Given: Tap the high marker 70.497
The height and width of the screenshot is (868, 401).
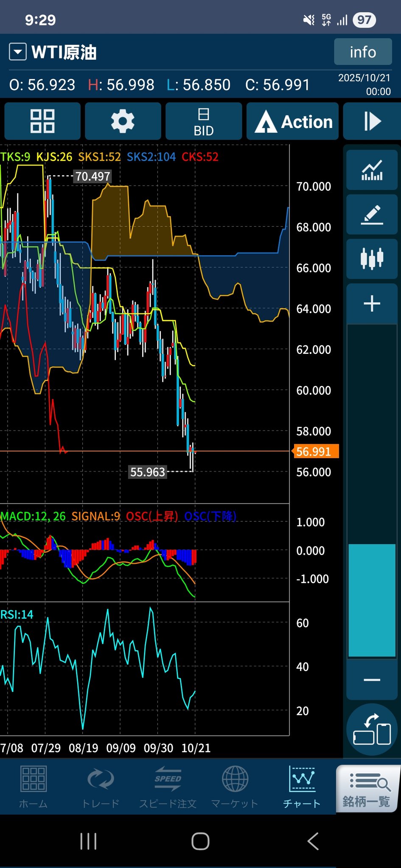Looking at the screenshot, I should pyautogui.click(x=93, y=176).
